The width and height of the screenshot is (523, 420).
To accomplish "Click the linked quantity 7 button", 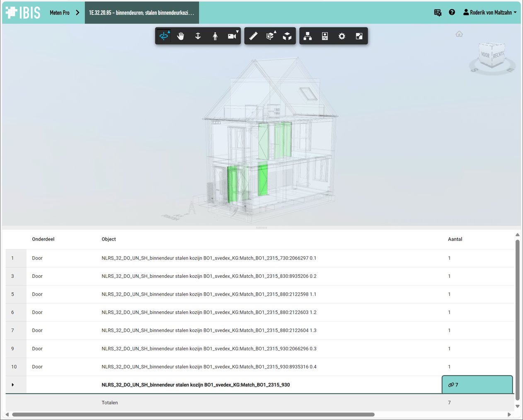I will (477, 385).
